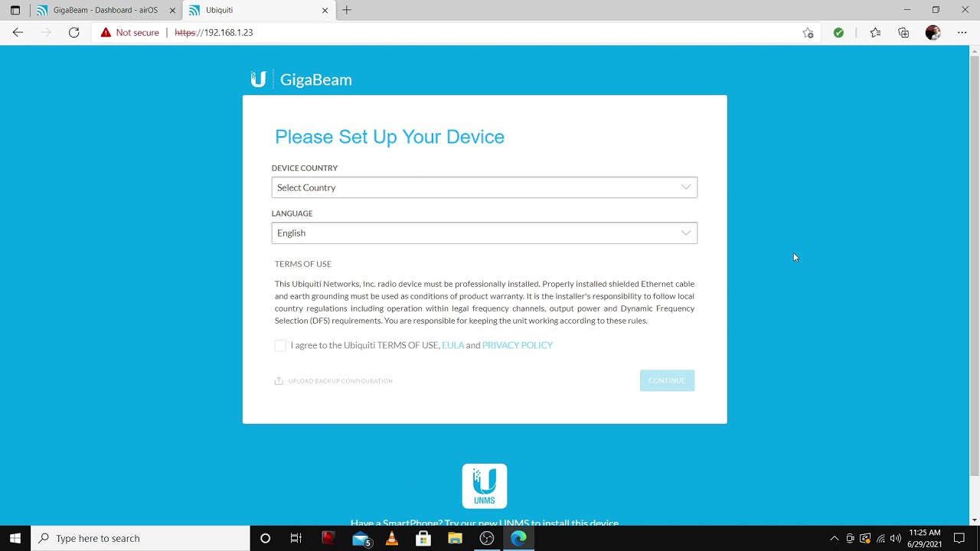Click the Continue button

click(667, 380)
